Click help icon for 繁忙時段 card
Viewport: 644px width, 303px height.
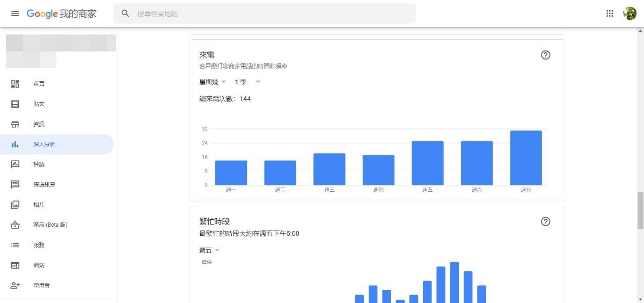point(546,221)
